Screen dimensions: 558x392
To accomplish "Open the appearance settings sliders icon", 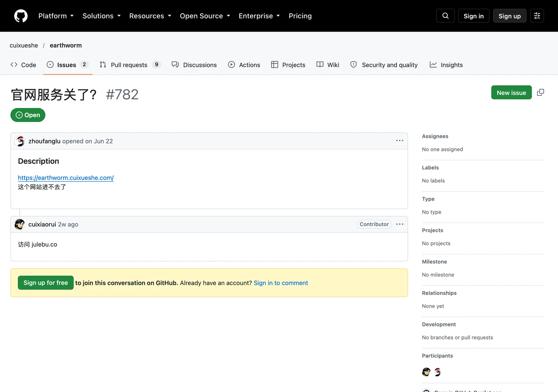I will 537,16.
